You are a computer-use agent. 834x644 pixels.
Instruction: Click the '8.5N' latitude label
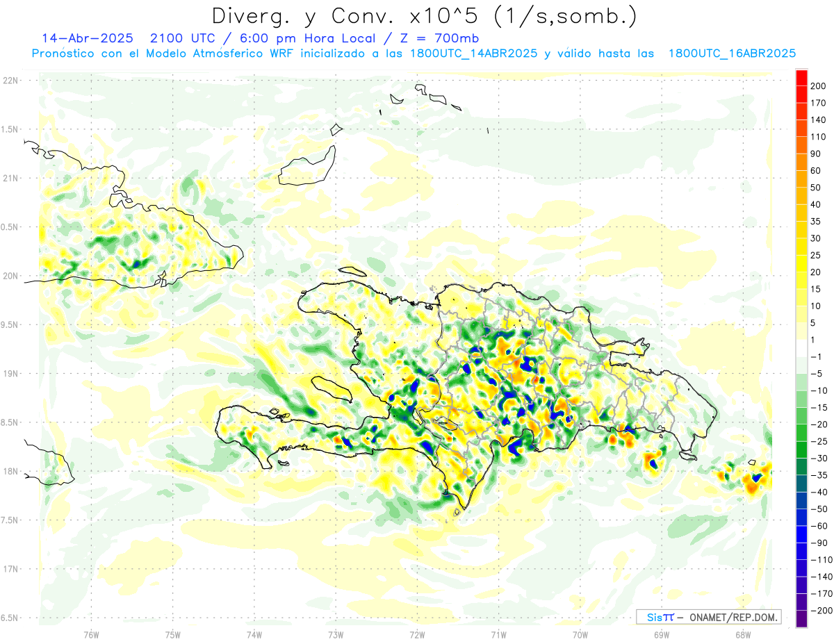coord(10,422)
